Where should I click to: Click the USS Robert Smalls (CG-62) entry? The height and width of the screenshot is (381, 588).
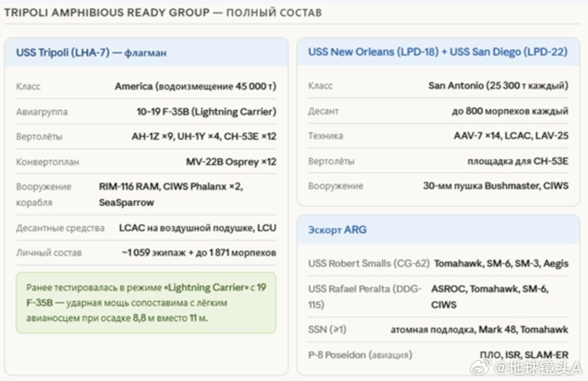[368, 263]
